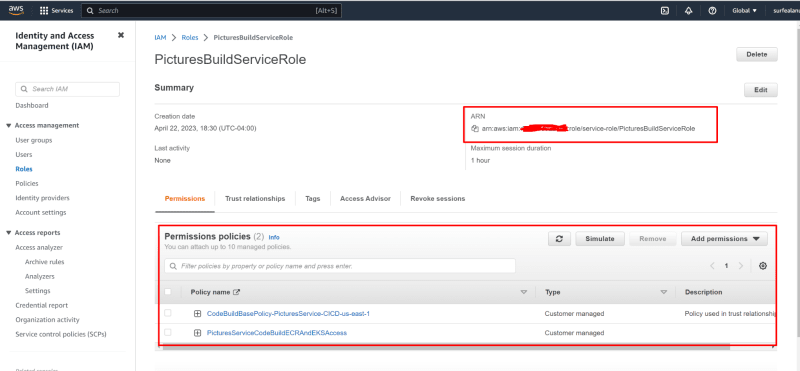
Task: Open Archive rules in the sidebar
Action: click(x=44, y=262)
